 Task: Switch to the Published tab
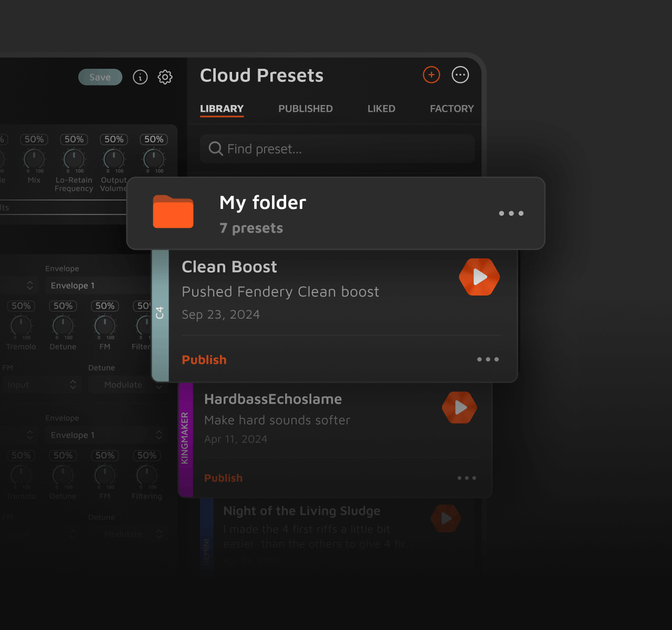pos(305,109)
